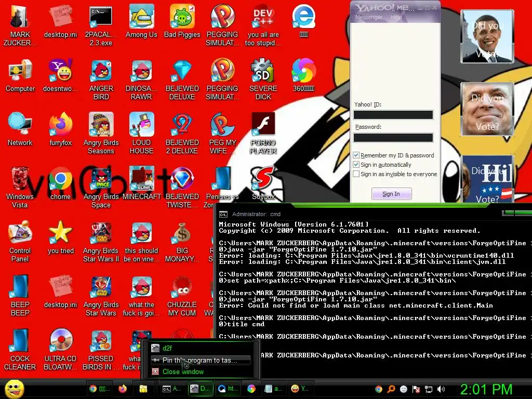
Task: Open the BIG MONAYY money bag icon
Action: pyautogui.click(x=182, y=242)
